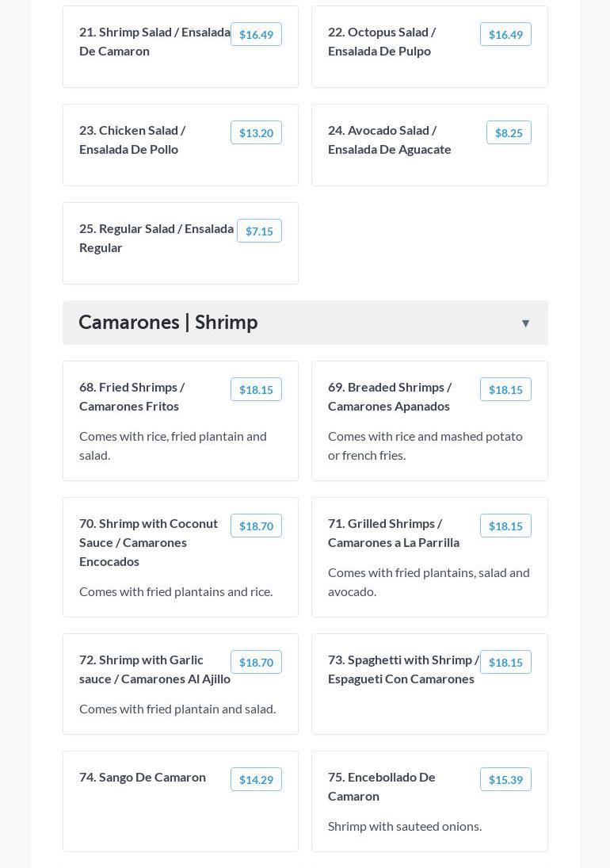Image resolution: width=610 pixels, height=868 pixels.
Task: Click the Sango De Camaron $14.29 price
Action: [x=256, y=779]
